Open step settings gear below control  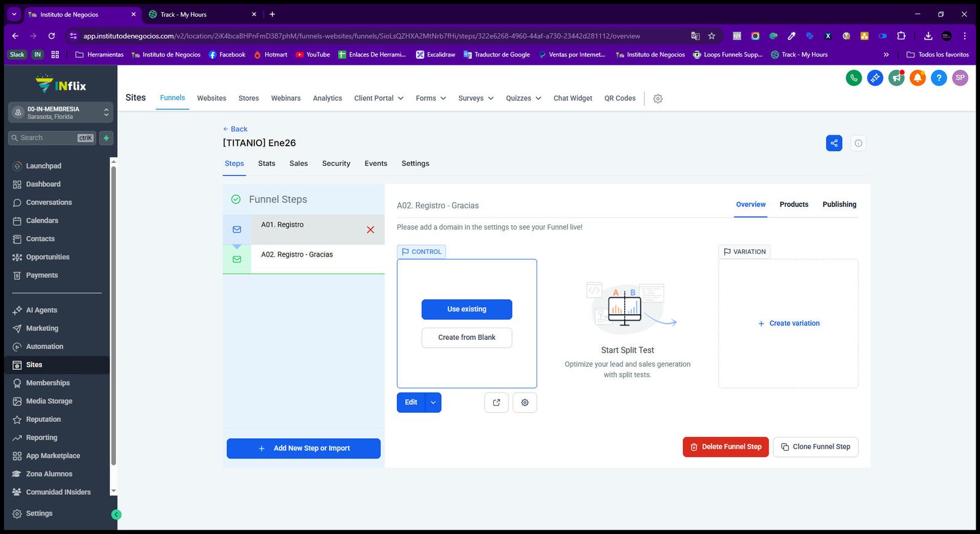525,402
